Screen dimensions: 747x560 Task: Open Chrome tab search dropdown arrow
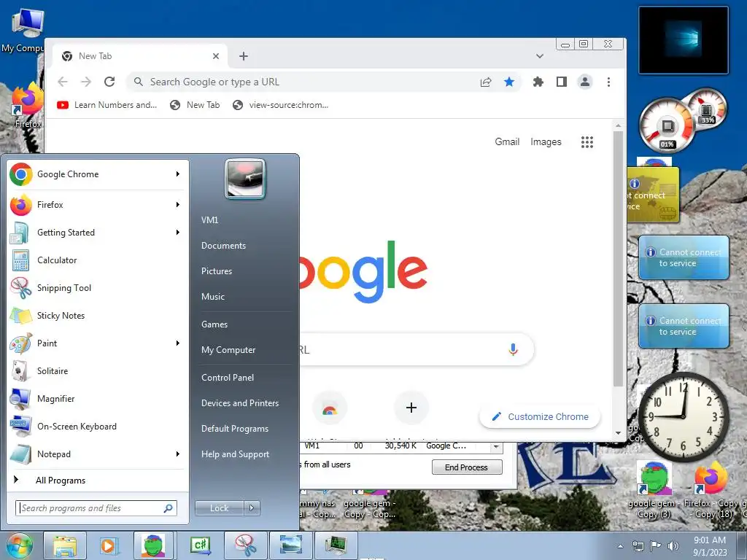pyautogui.click(x=540, y=56)
